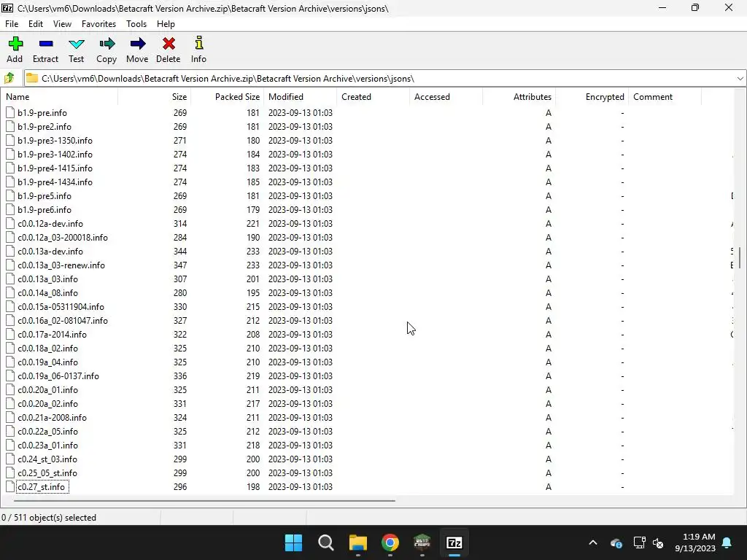Select c0.0.12a_03-200018.info file

tap(63, 237)
